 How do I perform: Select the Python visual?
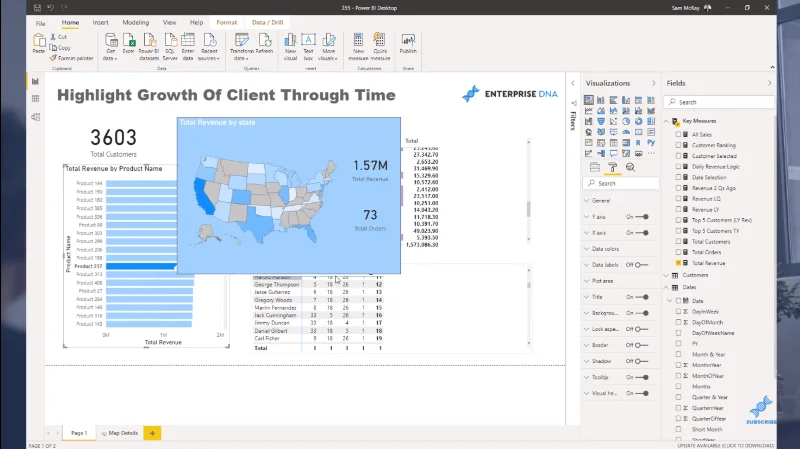point(651,143)
